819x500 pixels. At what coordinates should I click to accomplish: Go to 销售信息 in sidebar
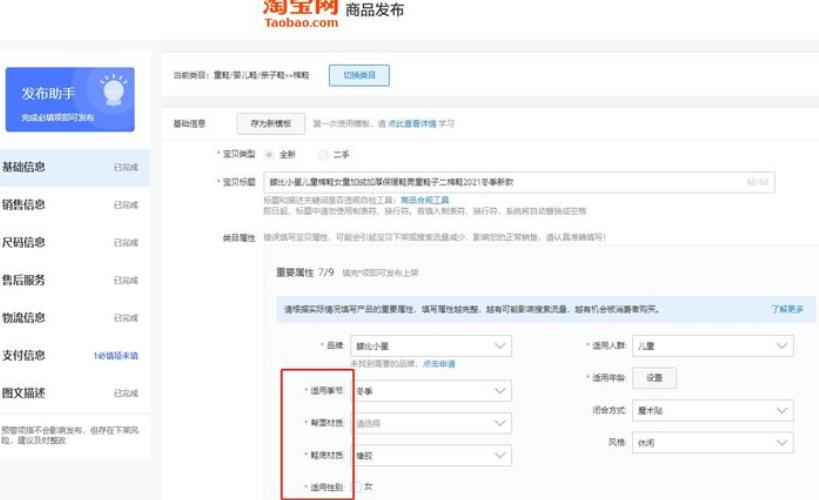point(24,205)
